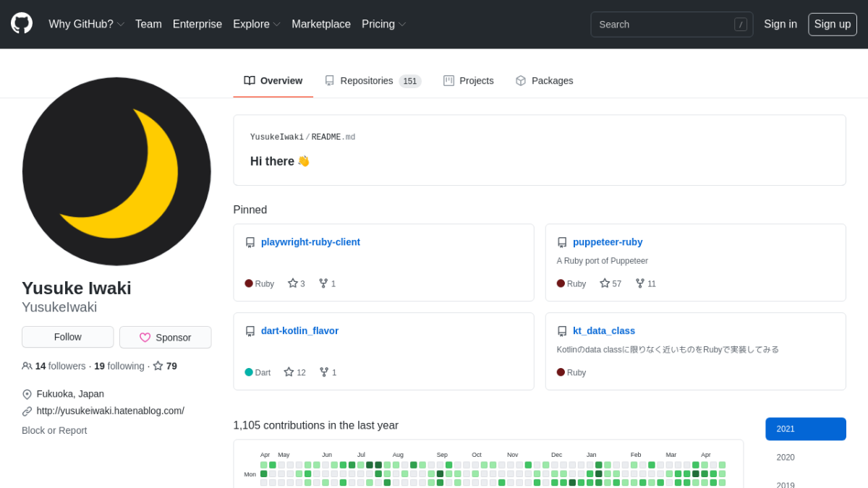The height and width of the screenshot is (488, 868).
Task: Open the GitHub homepage via Octocat logo
Action: coord(22,24)
